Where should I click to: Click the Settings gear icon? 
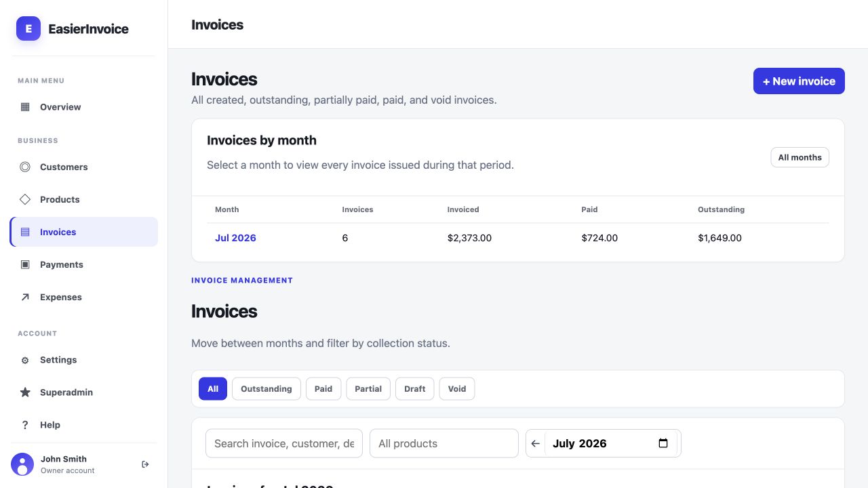[x=25, y=360]
